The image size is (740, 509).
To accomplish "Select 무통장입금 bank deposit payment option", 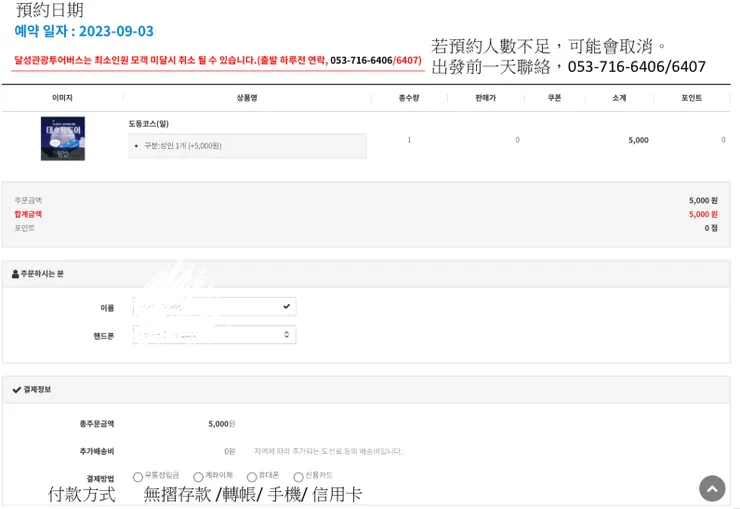I will pyautogui.click(x=138, y=477).
